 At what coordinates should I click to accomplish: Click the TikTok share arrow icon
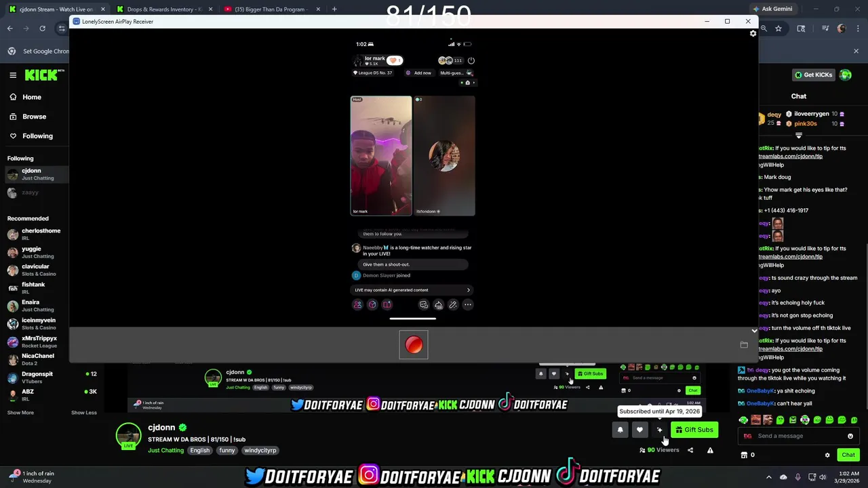pyautogui.click(x=438, y=305)
